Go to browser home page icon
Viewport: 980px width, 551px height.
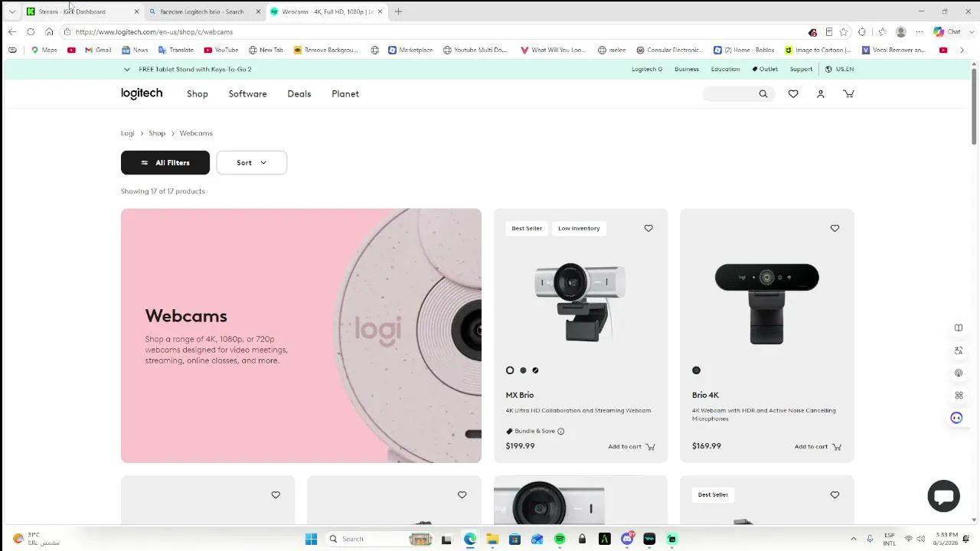[x=49, y=32]
